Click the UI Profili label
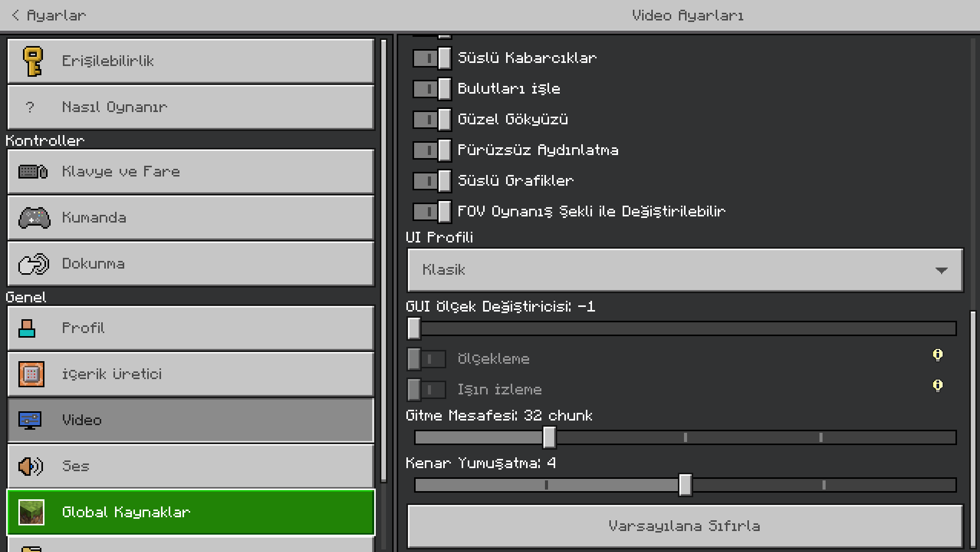The height and width of the screenshot is (552, 980). click(440, 237)
